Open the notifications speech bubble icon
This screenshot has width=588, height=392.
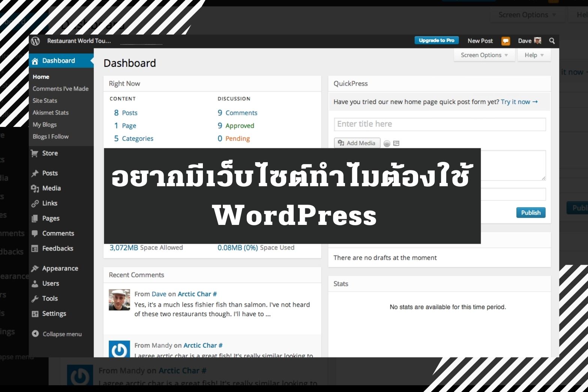(x=506, y=41)
